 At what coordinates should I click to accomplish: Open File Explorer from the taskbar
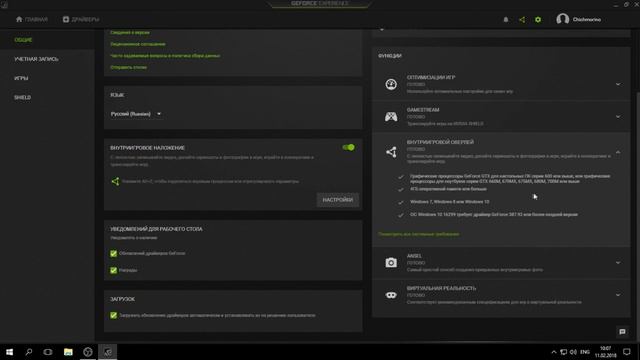click(x=68, y=352)
